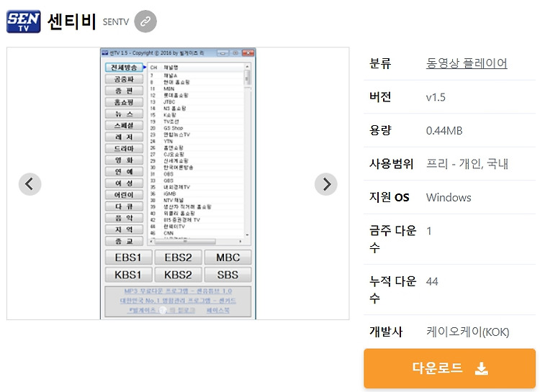Select the TV조선 channel row
540x392 pixels.
(197, 122)
